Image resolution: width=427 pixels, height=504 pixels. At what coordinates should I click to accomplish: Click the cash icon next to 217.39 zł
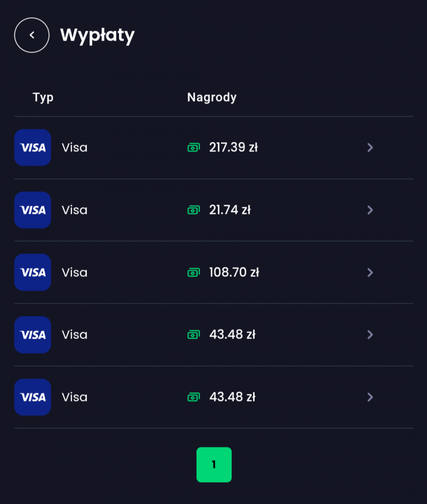(194, 147)
